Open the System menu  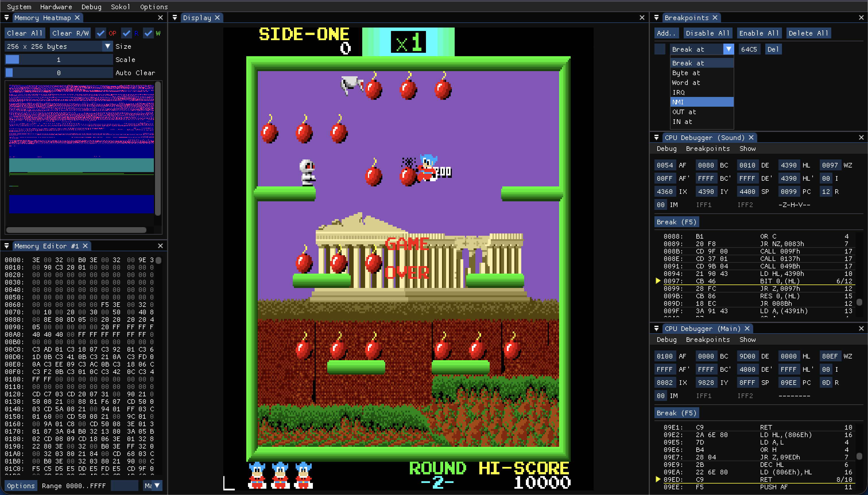[x=19, y=7]
